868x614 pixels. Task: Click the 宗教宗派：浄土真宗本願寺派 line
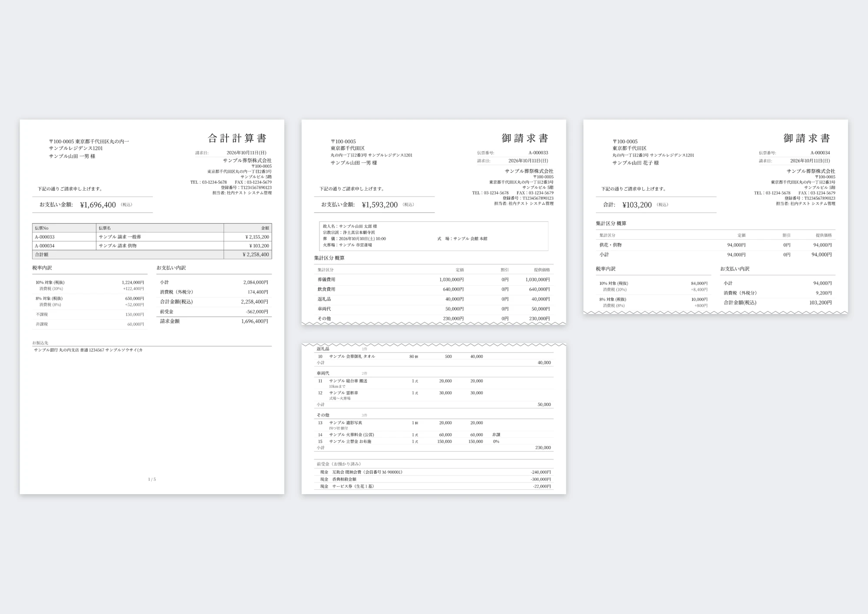point(349,232)
